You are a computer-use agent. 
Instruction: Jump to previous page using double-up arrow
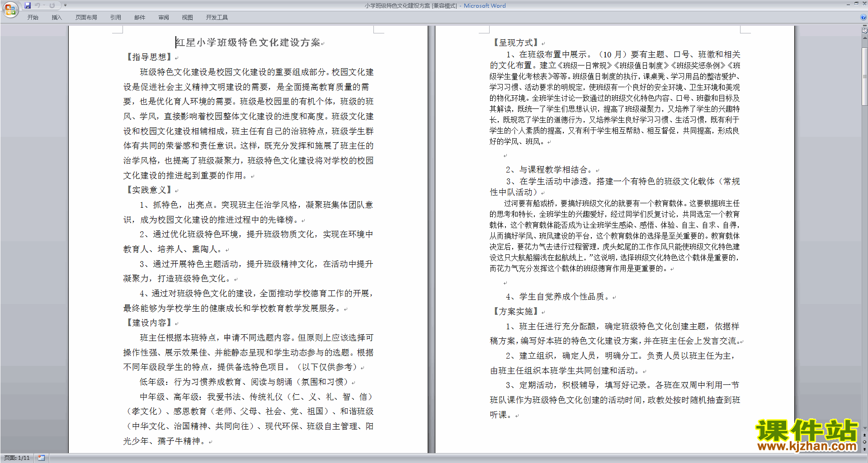pos(865,435)
